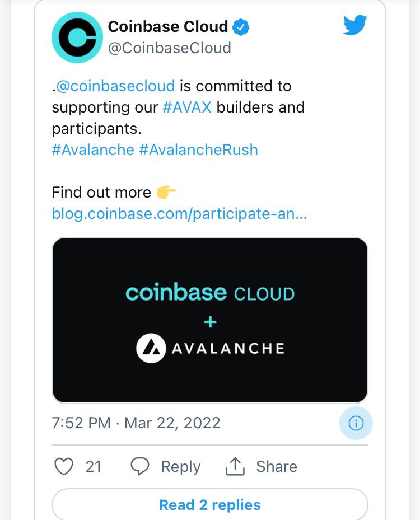Open the #Avalanche hashtag link
Screen dimensions: 420x520
[x=93, y=150]
